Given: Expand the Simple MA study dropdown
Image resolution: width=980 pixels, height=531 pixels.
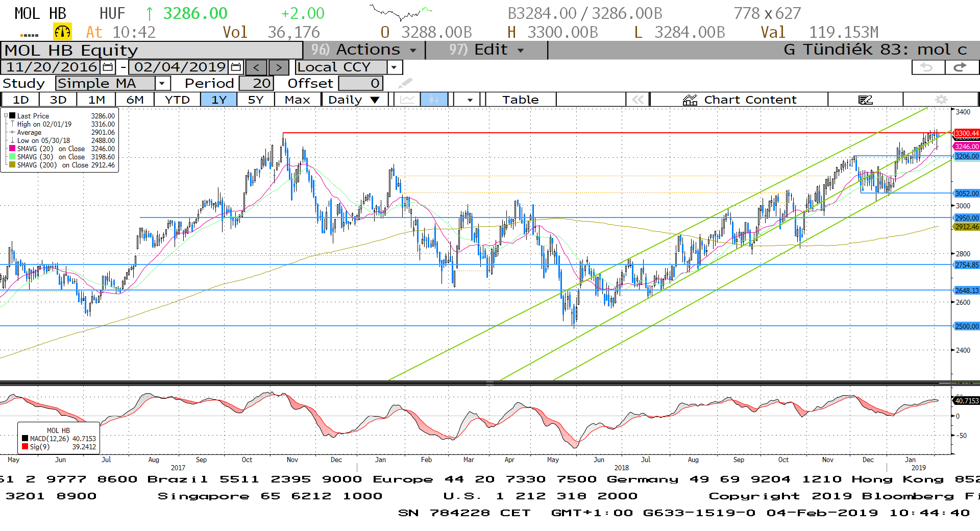Looking at the screenshot, I should 162,83.
